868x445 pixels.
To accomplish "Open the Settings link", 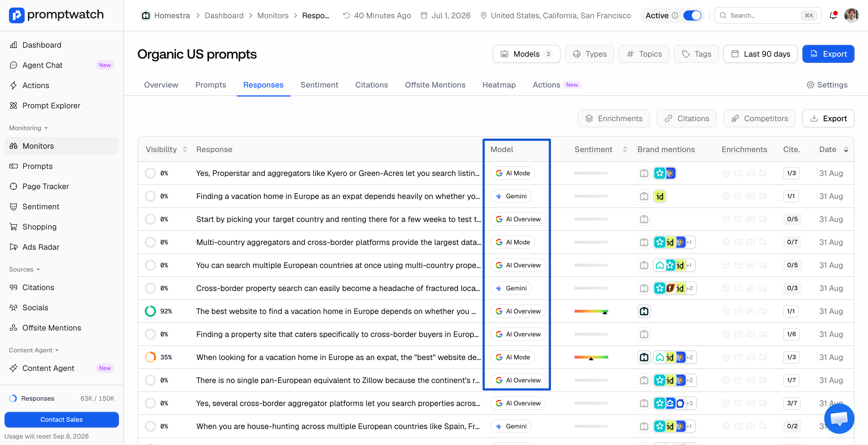I will click(827, 85).
